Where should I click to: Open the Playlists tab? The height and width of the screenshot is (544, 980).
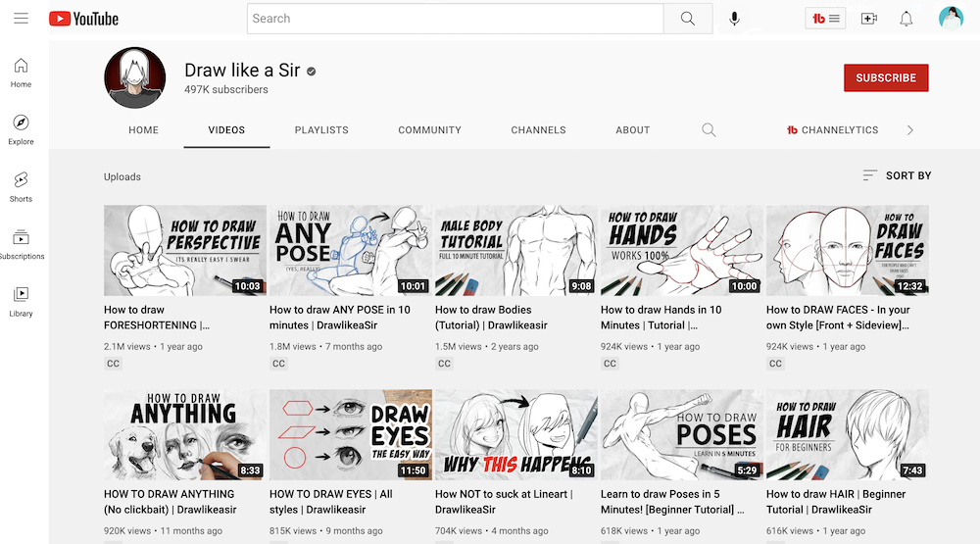[321, 130]
